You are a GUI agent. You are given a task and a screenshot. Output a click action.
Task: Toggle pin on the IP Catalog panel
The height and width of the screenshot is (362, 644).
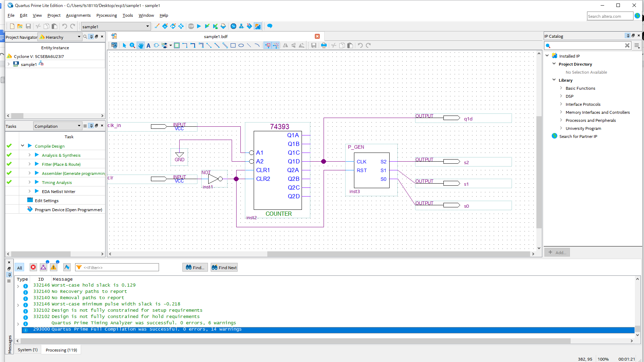[628, 36]
